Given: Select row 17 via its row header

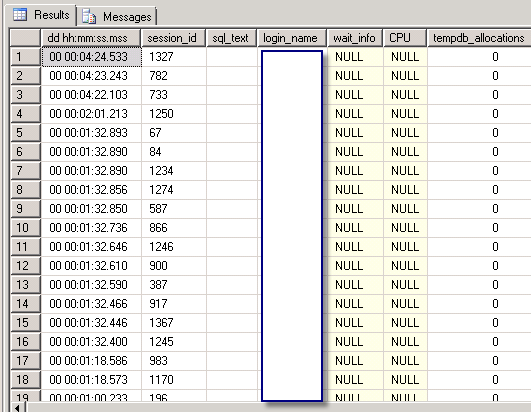Looking at the screenshot, I should pos(25,361).
